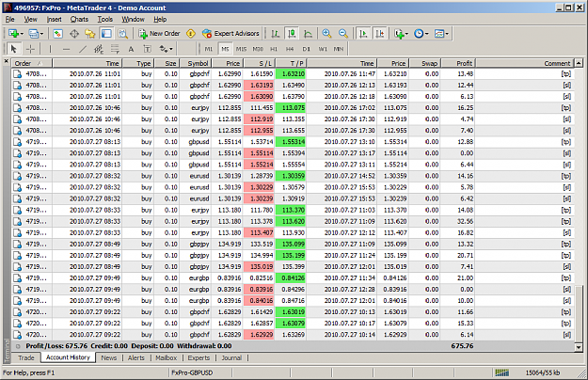Select the Vertical Line drawing tool

coord(50,49)
